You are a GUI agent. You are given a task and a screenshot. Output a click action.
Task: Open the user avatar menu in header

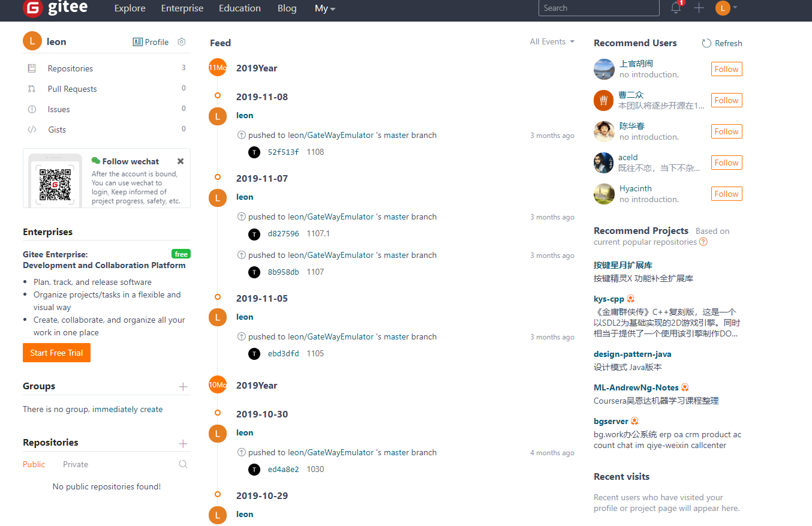[x=726, y=8]
